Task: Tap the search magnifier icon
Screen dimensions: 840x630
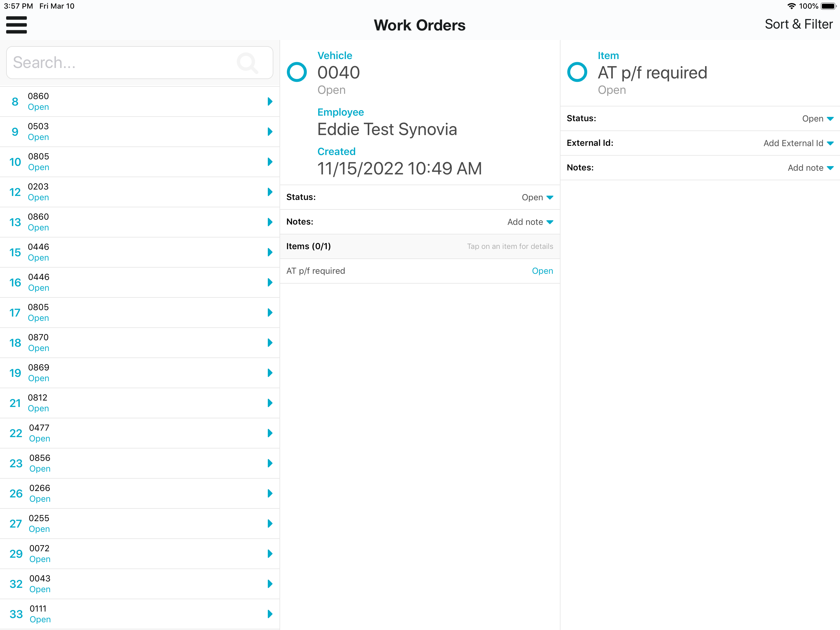Action: click(x=247, y=63)
